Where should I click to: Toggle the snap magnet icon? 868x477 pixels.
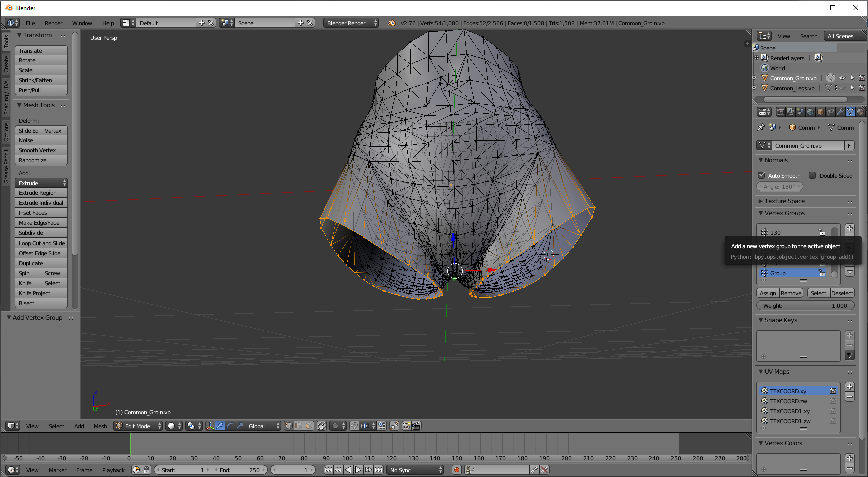[x=354, y=426]
